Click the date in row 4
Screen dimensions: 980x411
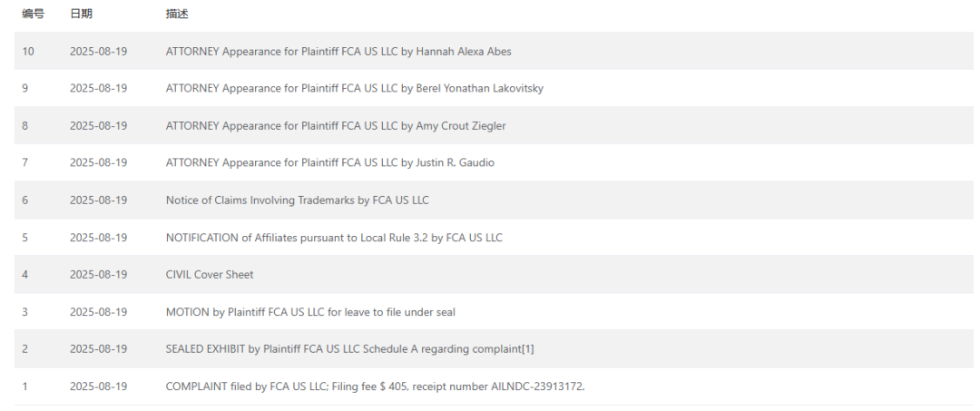click(98, 275)
